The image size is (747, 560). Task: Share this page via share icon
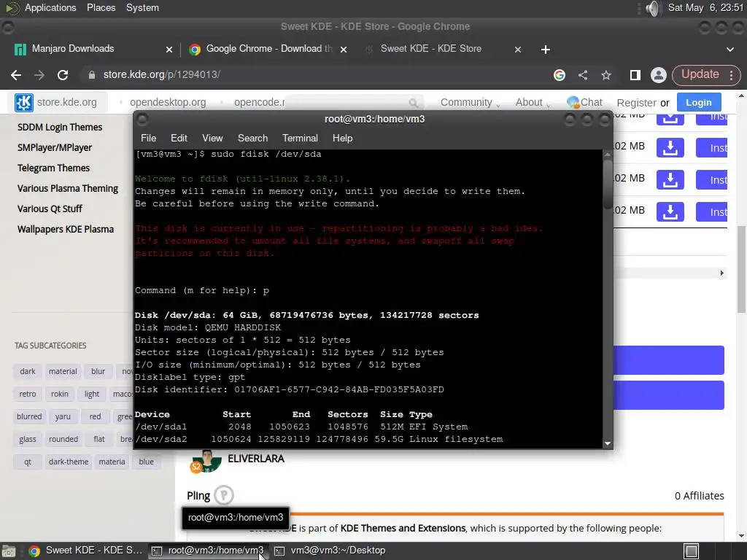point(583,75)
